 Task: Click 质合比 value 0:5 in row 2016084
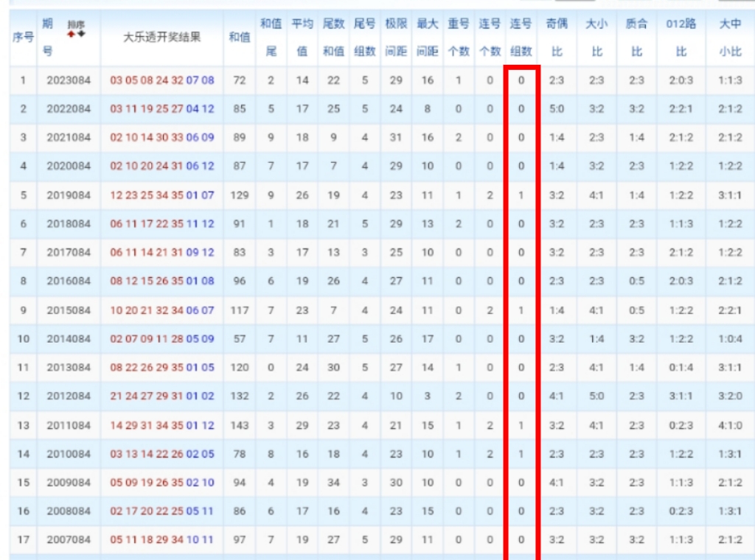point(636,281)
